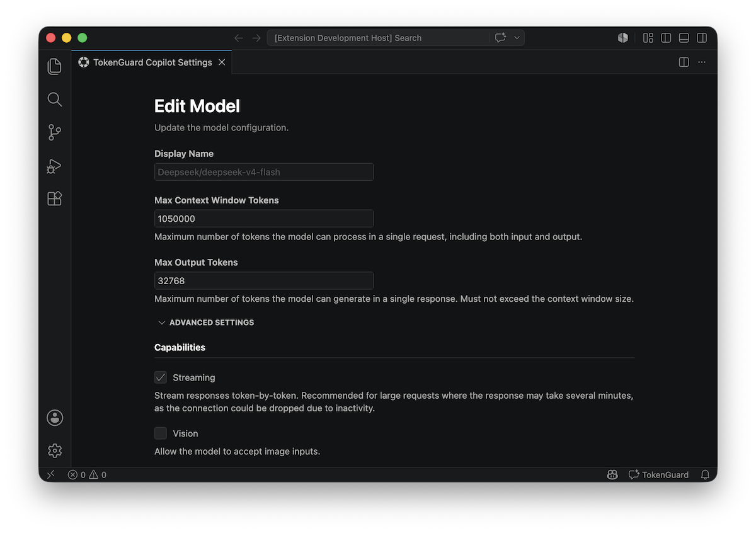
Task: Click the Max Context Window Tokens label
Action: pos(217,200)
